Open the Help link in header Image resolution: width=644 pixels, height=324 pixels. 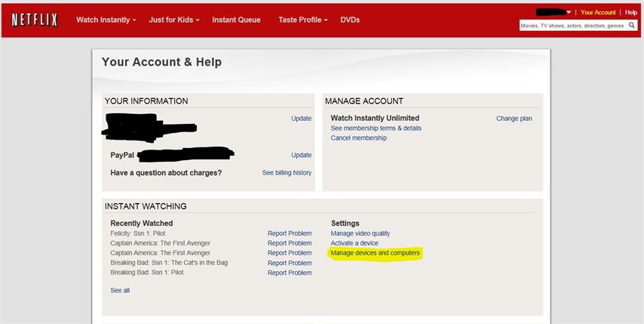click(x=631, y=12)
